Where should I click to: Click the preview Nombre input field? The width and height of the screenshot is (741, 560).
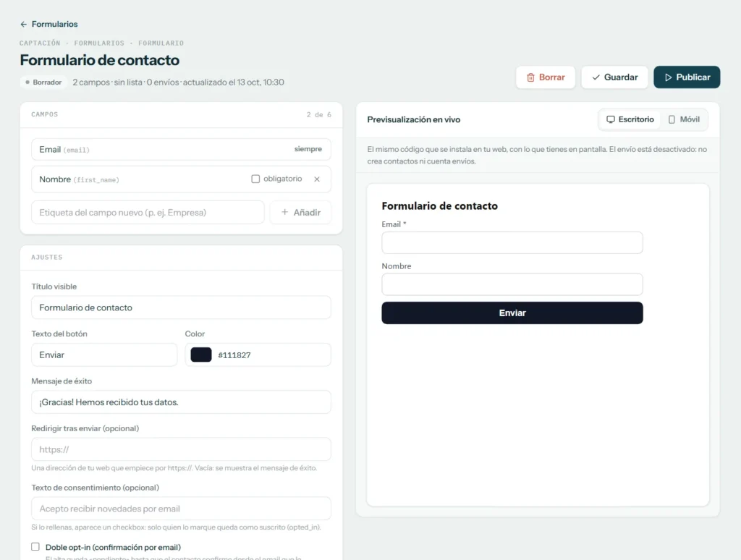click(x=512, y=284)
